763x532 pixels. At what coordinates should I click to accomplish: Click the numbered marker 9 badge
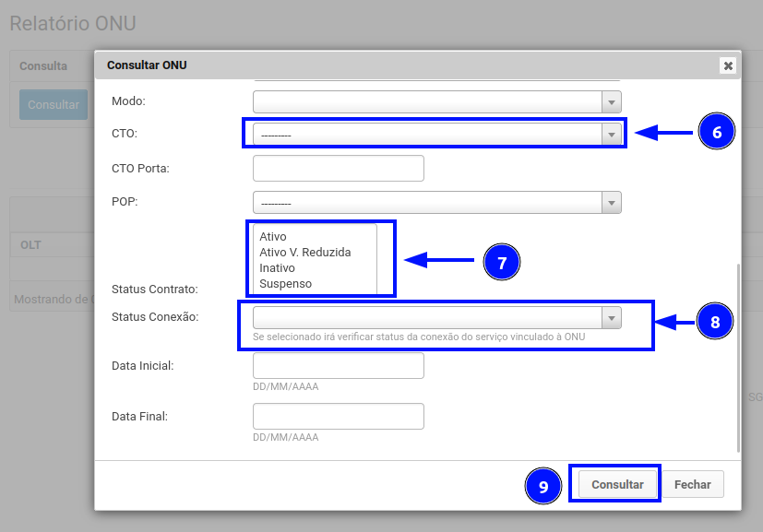543,486
